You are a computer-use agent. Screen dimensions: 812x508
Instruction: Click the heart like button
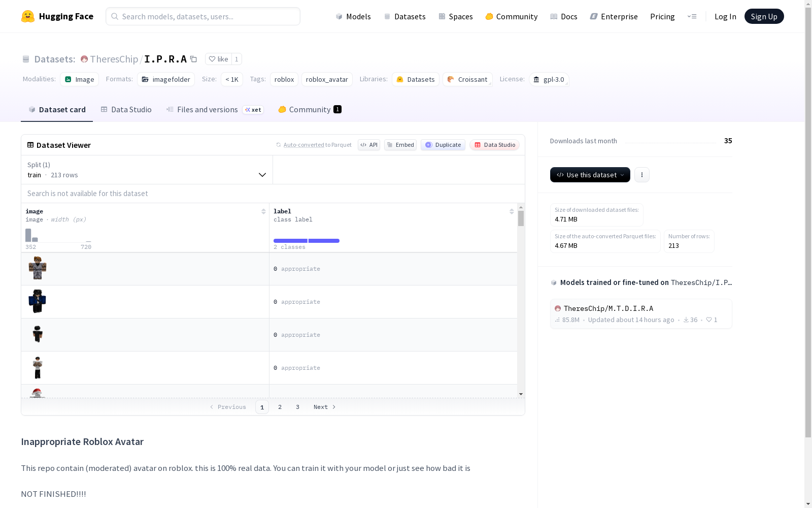218,59
